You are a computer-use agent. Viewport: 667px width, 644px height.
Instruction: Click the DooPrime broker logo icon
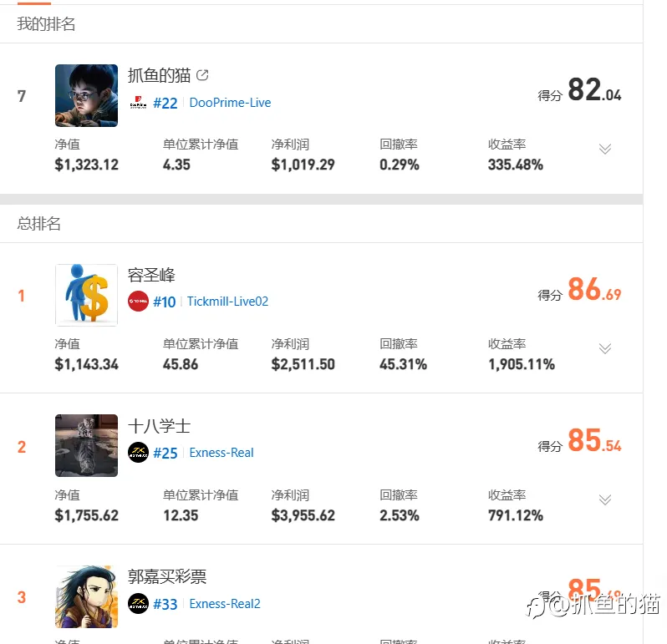[x=138, y=103]
